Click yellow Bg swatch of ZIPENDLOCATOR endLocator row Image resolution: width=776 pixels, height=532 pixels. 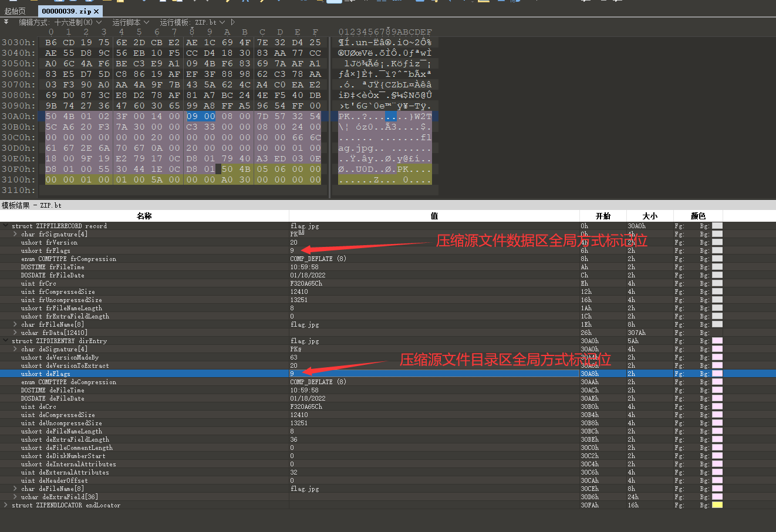(x=717, y=505)
